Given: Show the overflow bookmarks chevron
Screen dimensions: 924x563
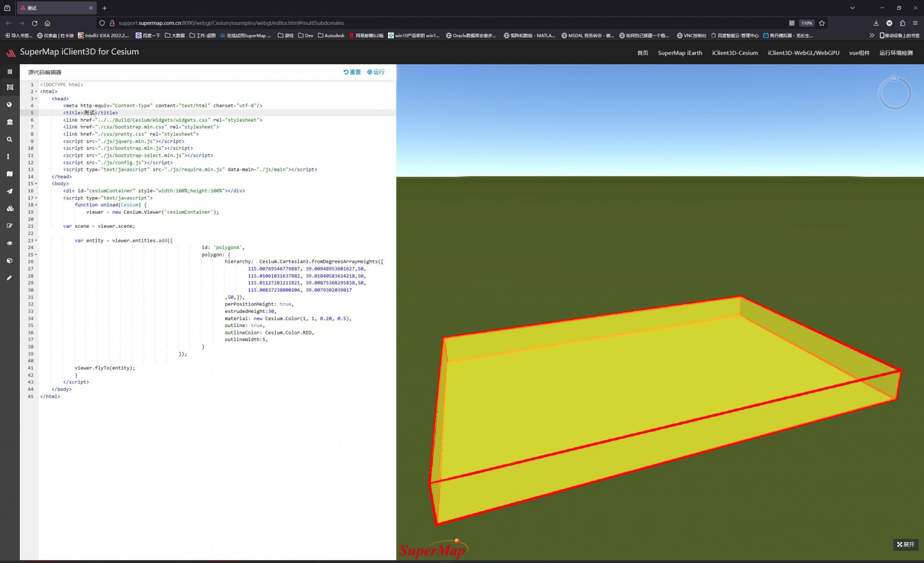Looking at the screenshot, I should click(x=871, y=36).
